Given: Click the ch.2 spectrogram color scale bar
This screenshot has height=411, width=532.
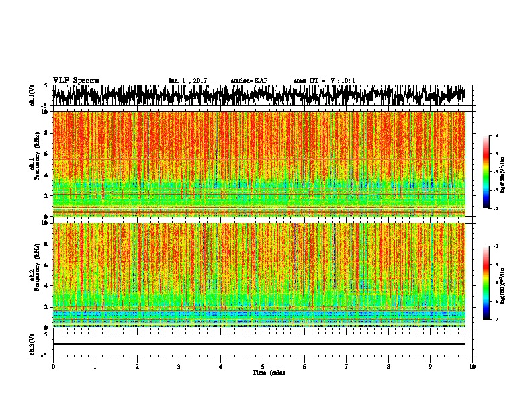Looking at the screenshot, I should click(x=486, y=283).
